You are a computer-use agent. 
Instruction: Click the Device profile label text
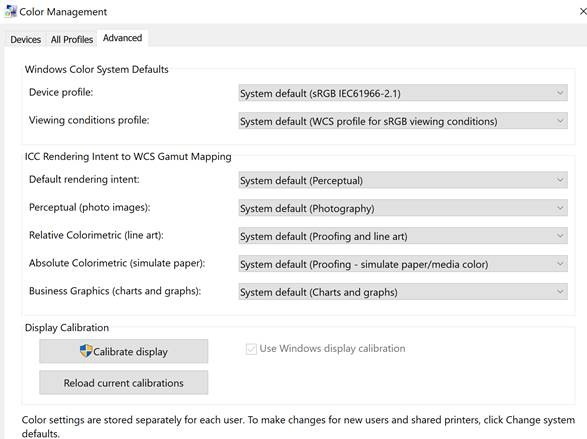(x=61, y=92)
